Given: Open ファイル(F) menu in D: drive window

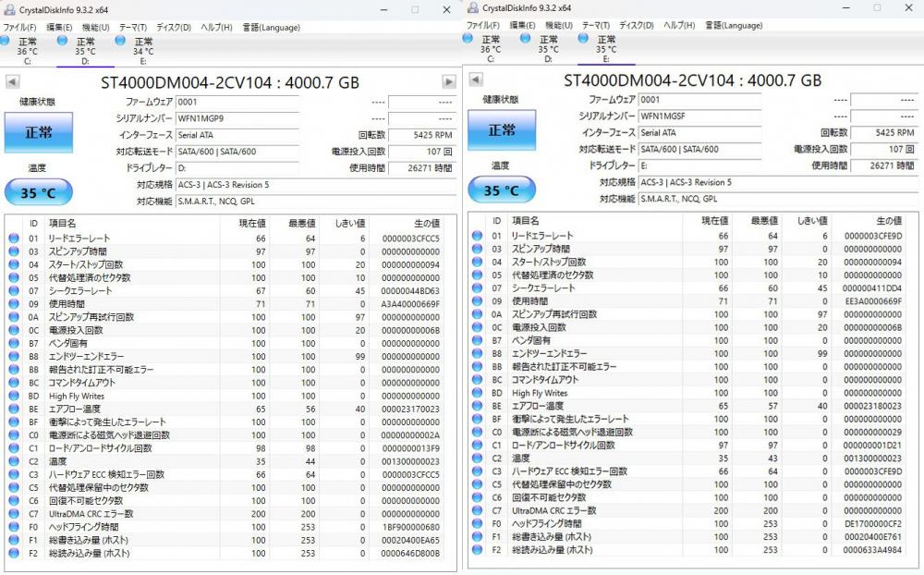Looking at the screenshot, I should click(19, 27).
